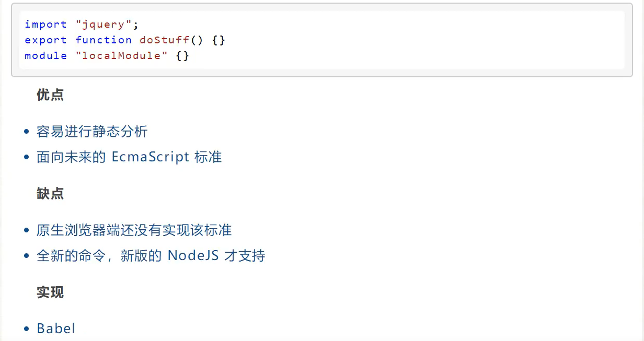Click the 实现 heading
The width and height of the screenshot is (644, 341).
pos(50,292)
